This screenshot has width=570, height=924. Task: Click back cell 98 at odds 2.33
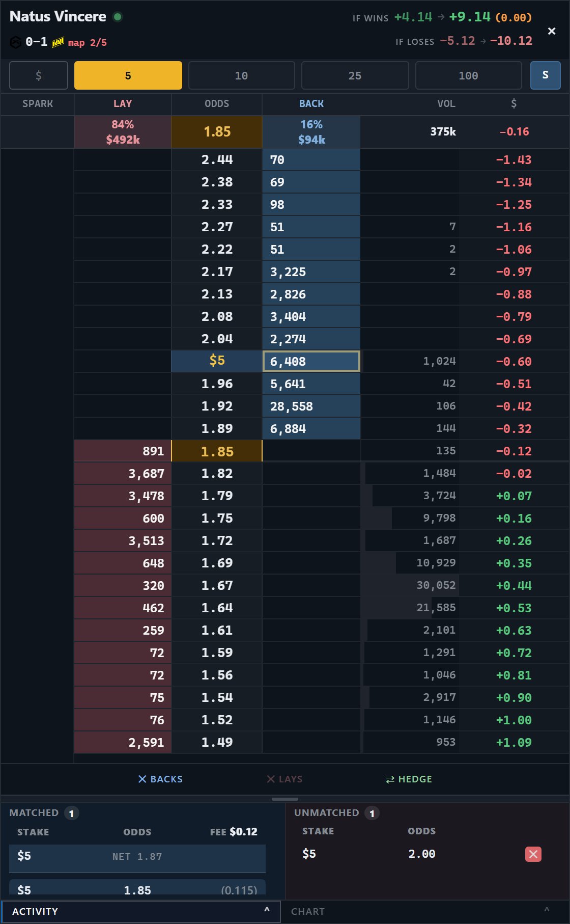point(311,205)
